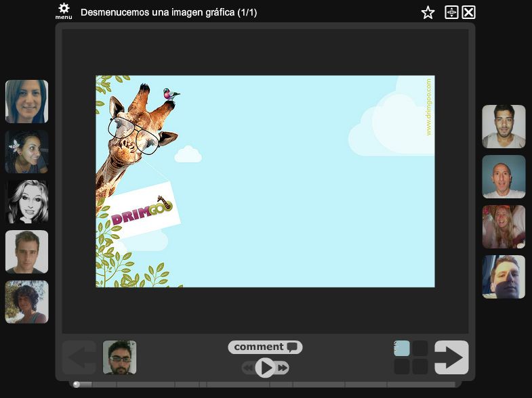Image resolution: width=532 pixels, height=398 pixels.
Task: Click the timeline bar's middle segment
Action: pyautogui.click(x=238, y=384)
